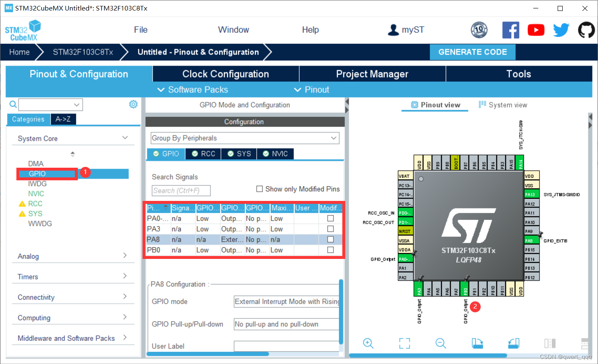The width and height of the screenshot is (598, 364).
Task: Zoom in on the pinout view
Action: [368, 343]
